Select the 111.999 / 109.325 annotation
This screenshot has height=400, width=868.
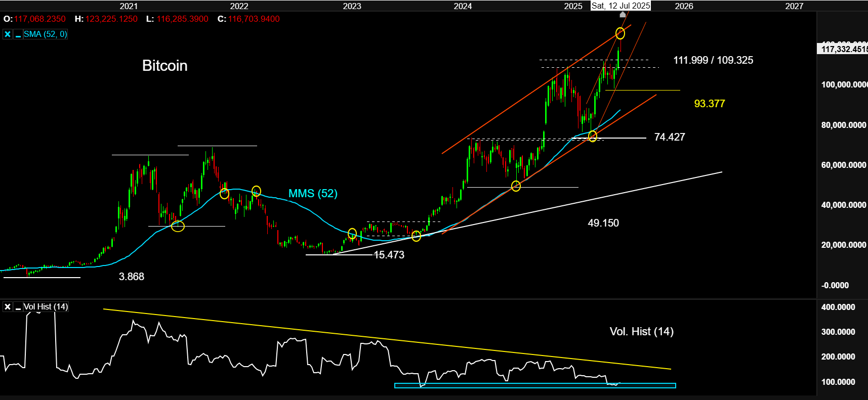[713, 60]
